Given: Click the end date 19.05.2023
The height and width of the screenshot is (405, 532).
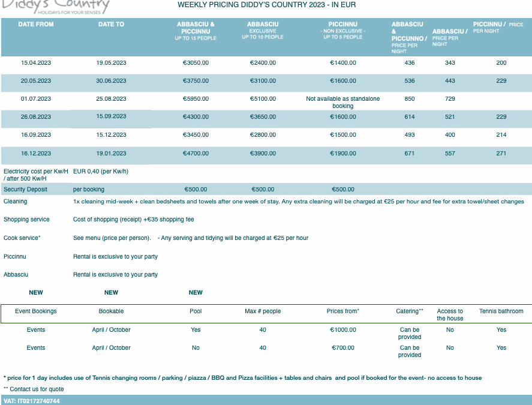Looking at the screenshot, I should click(x=112, y=63).
